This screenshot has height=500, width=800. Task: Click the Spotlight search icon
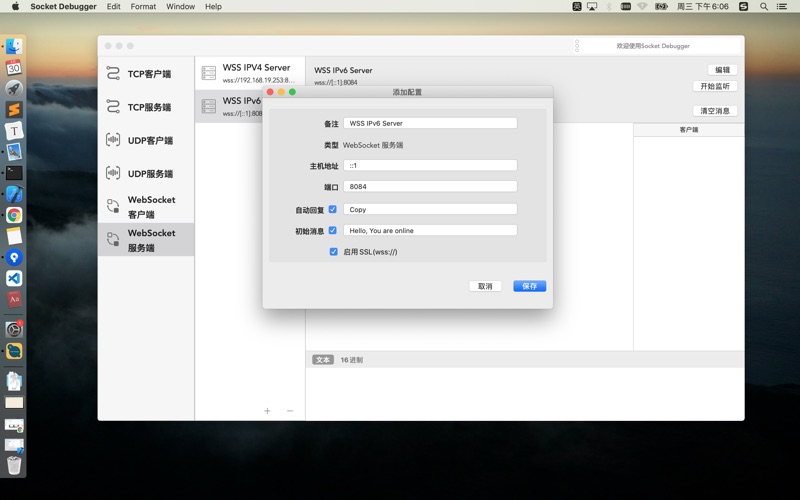(764, 7)
